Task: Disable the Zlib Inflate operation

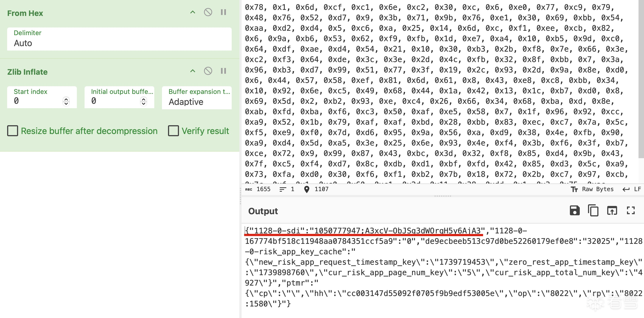Action: (208, 71)
